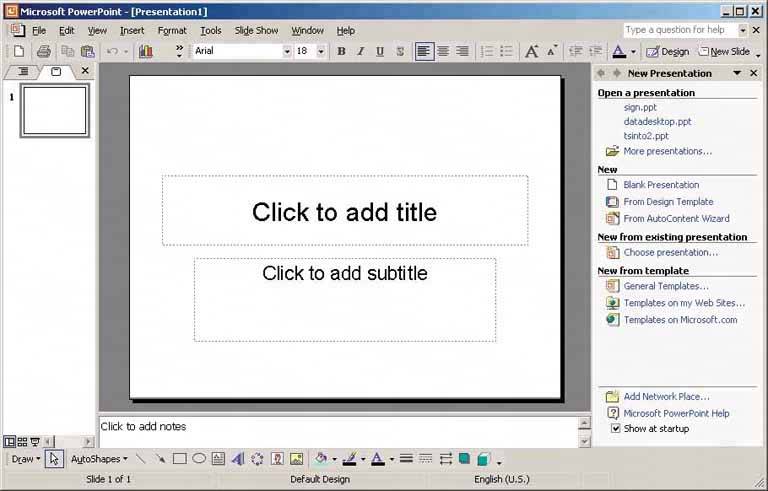The height and width of the screenshot is (491, 768).
Task: Click From Design Template
Action: pyautogui.click(x=668, y=201)
